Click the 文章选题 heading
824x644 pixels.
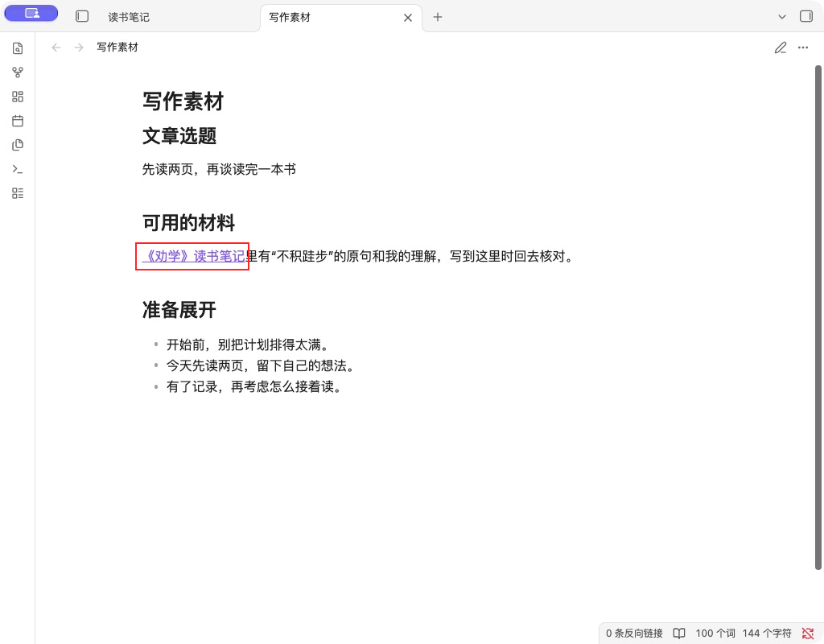pyautogui.click(x=179, y=136)
